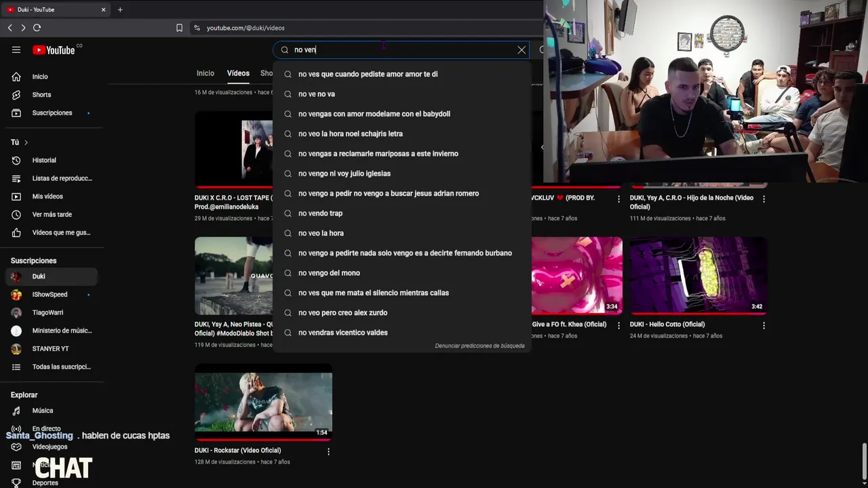This screenshot has height=488, width=868.
Task: Click the browser back arrow
Action: coord(9,28)
